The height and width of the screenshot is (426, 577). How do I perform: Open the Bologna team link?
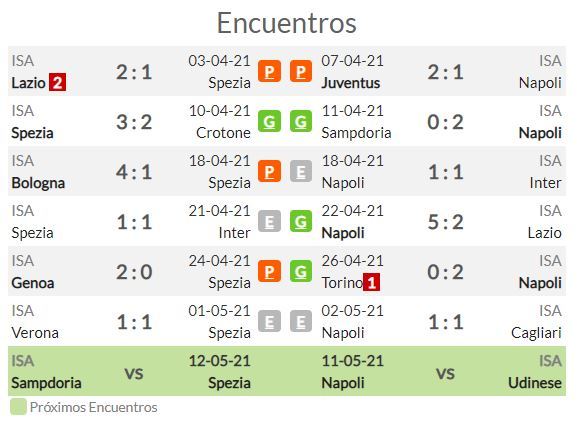tap(38, 183)
